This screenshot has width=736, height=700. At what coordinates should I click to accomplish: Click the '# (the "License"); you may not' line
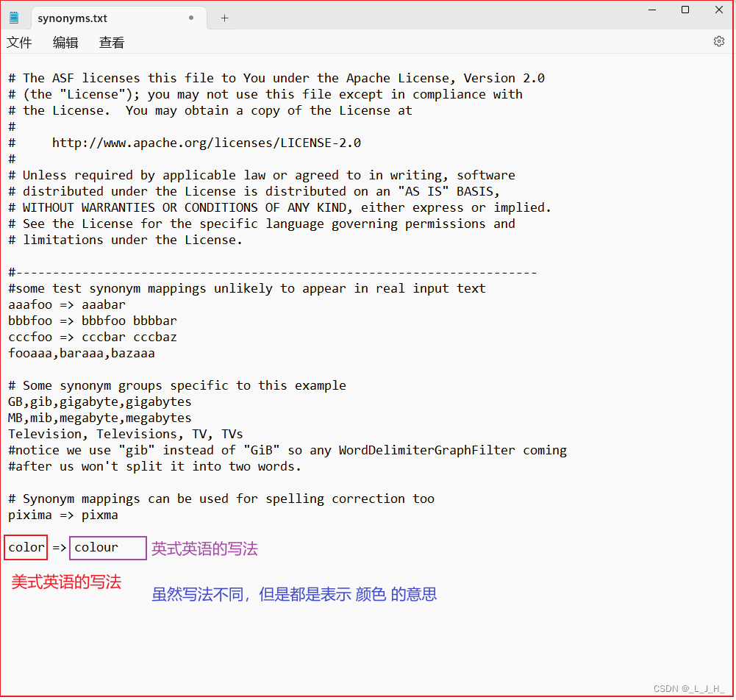265,94
